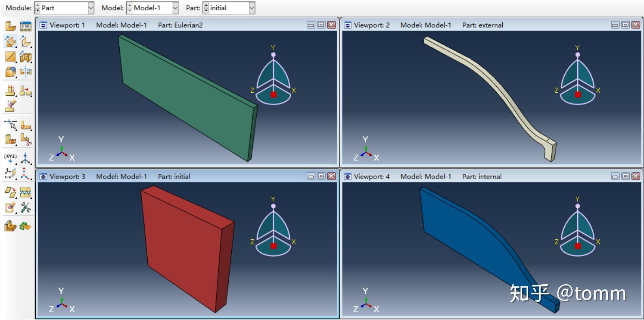Screen dimensions: 644x320
Task: Click the Y-axis handle on Viewport 1 compass
Action: (x=273, y=55)
